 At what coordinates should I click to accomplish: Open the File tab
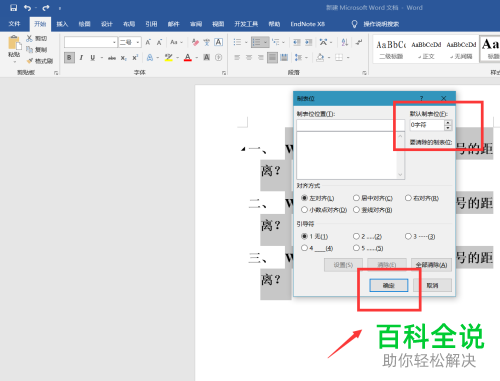(x=14, y=24)
